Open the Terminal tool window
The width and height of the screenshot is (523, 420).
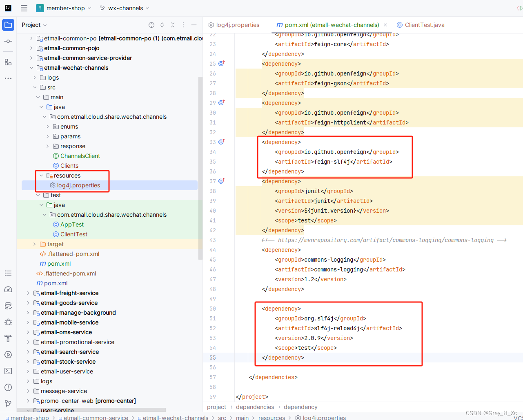pos(8,371)
